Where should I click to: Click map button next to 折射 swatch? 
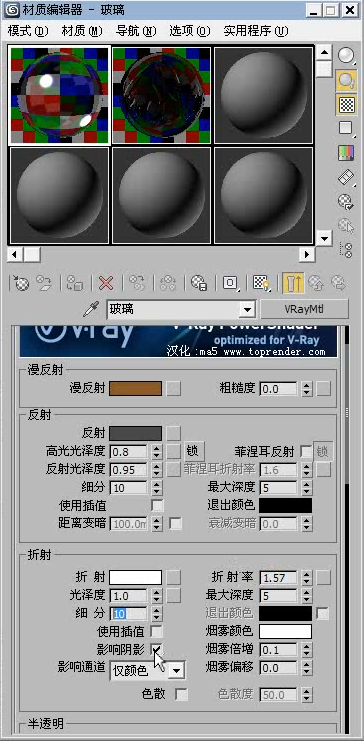pos(173,577)
